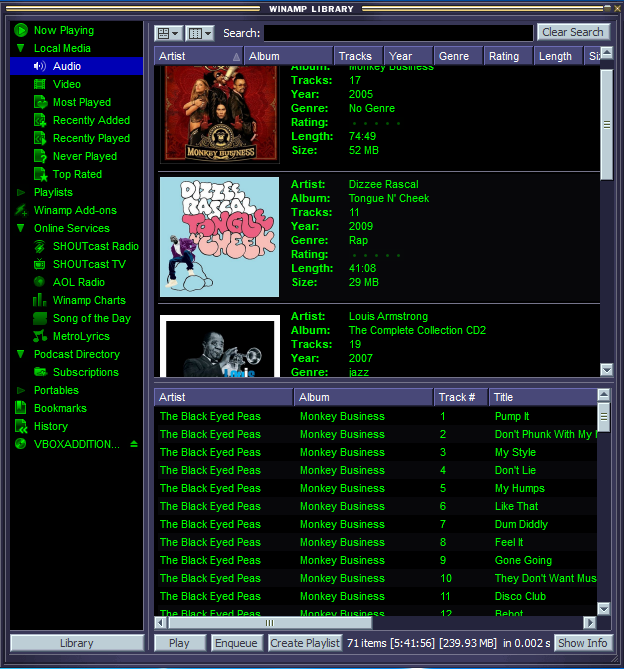Select the track titled Gone Going
Screen dimensions: 624x669
pyautogui.click(x=523, y=560)
